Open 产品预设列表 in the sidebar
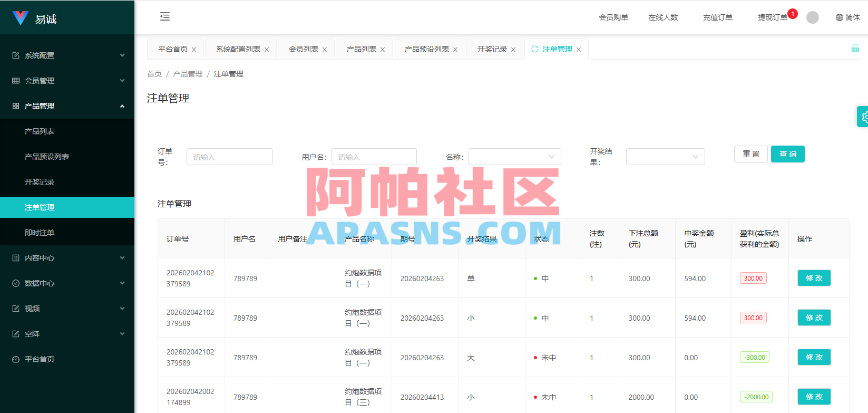 (x=67, y=157)
